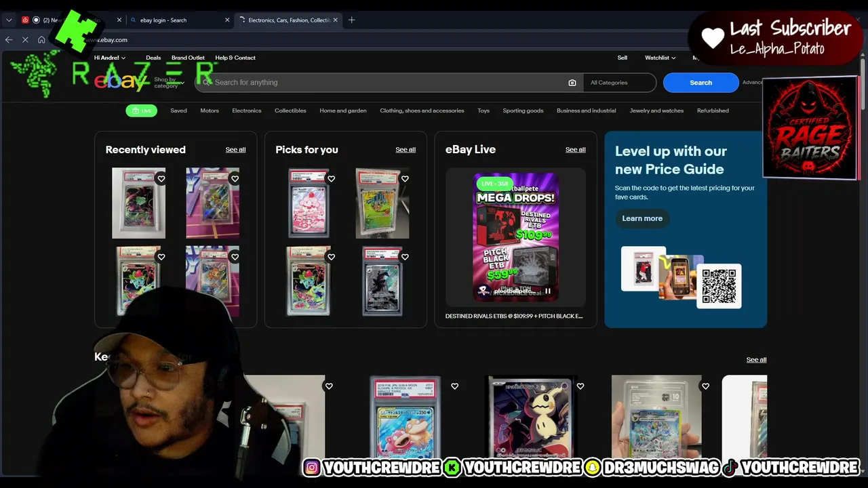Search by image using the camera icon
Screen dimensions: 868x488
(572, 83)
